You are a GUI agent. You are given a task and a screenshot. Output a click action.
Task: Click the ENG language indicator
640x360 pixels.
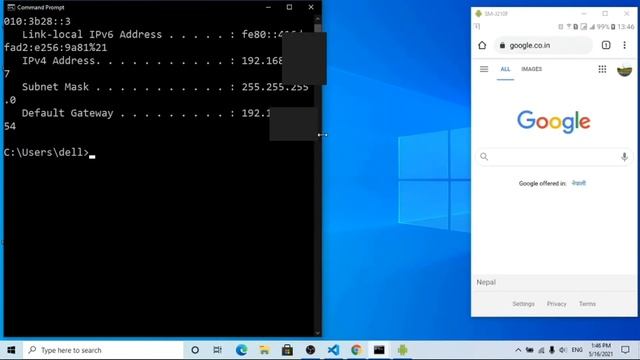pos(577,350)
